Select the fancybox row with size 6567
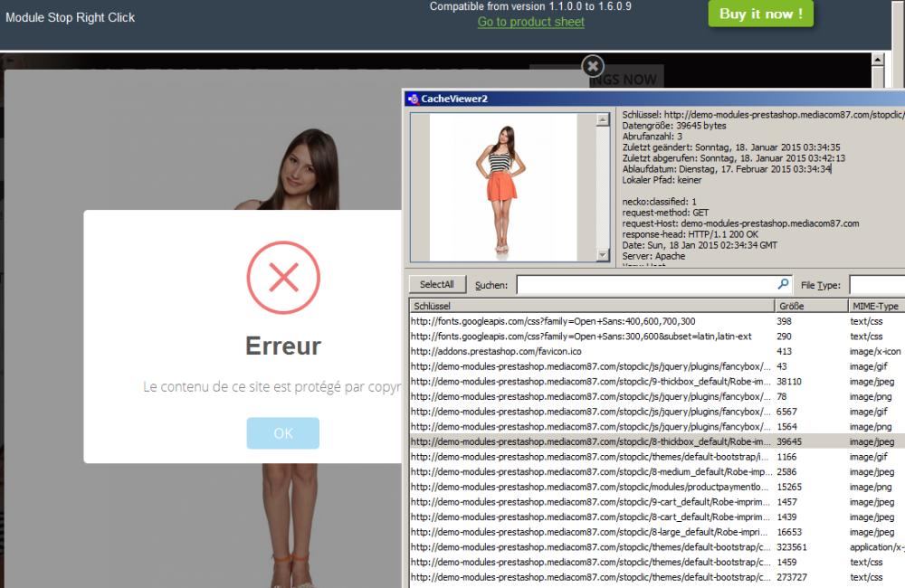 (657, 412)
